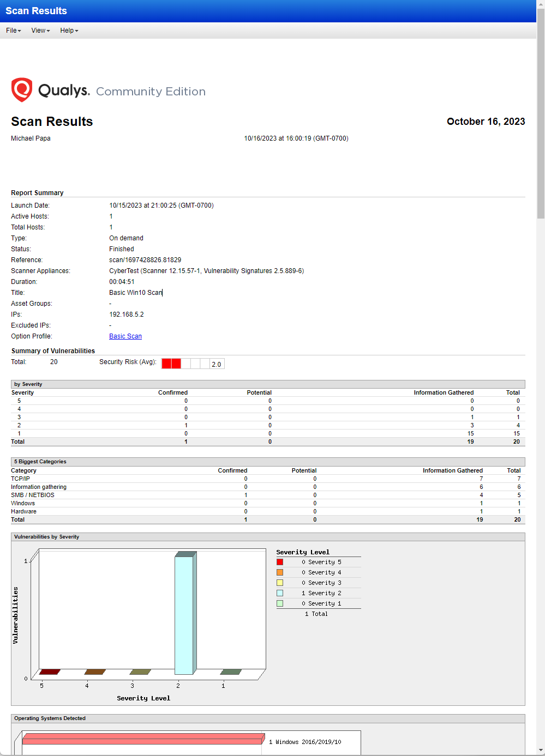
Task: Open the File menu
Action: click(x=13, y=31)
